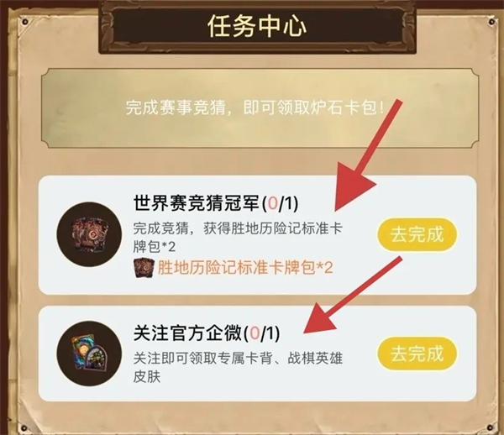This screenshot has height=435, width=504.
Task: Open the orange 胜地历险记标准卡牌包*2 reward link
Action: (x=245, y=268)
